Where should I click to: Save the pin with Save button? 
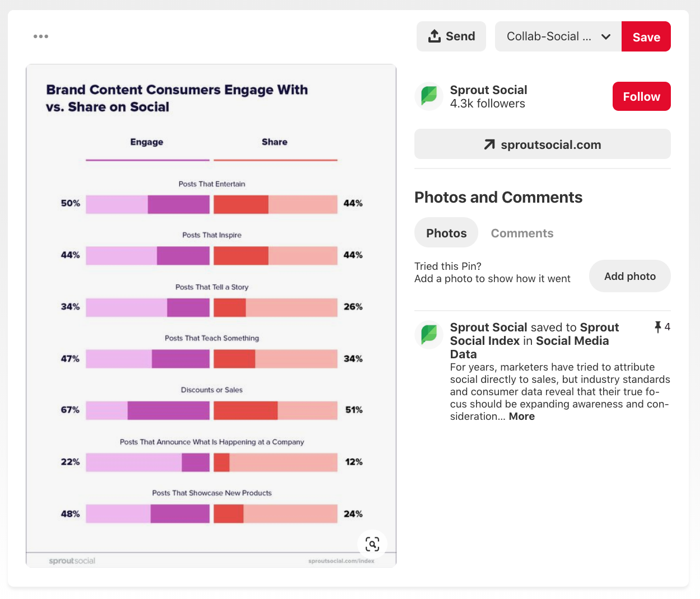tap(646, 37)
